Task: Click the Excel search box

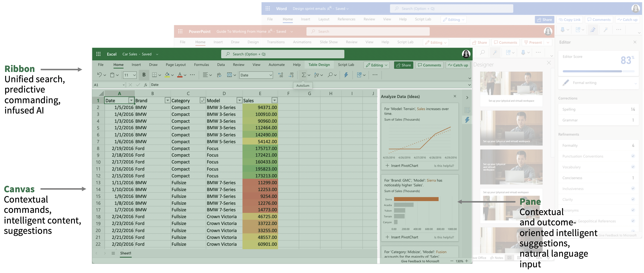Action: click(282, 54)
